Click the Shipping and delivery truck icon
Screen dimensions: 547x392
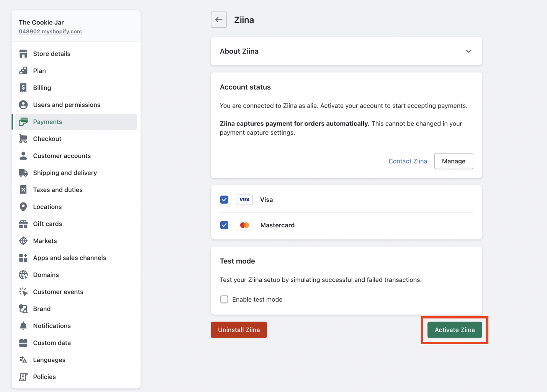23,173
